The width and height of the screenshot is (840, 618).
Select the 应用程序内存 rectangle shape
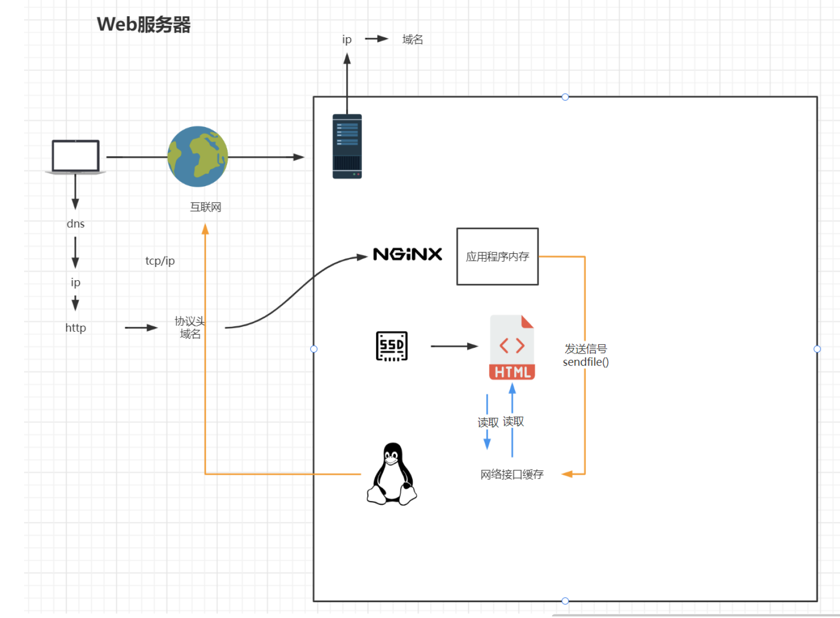(497, 256)
